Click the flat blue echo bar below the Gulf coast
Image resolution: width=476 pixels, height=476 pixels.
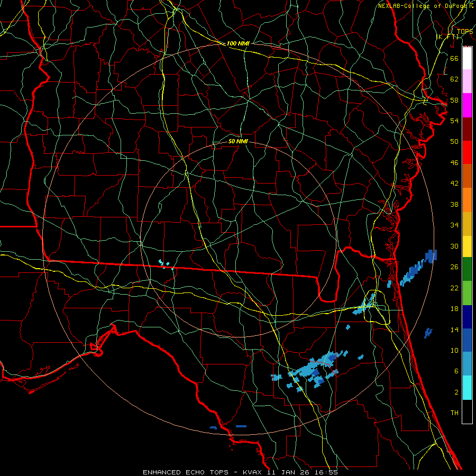coord(241,426)
